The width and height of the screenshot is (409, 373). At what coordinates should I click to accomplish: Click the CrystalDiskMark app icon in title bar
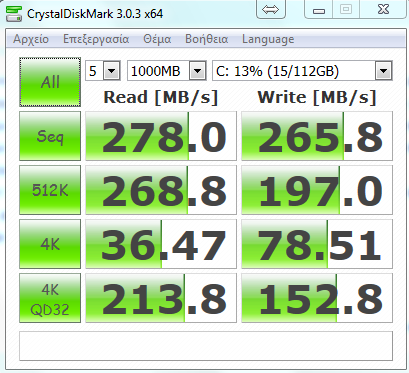[x=14, y=14]
